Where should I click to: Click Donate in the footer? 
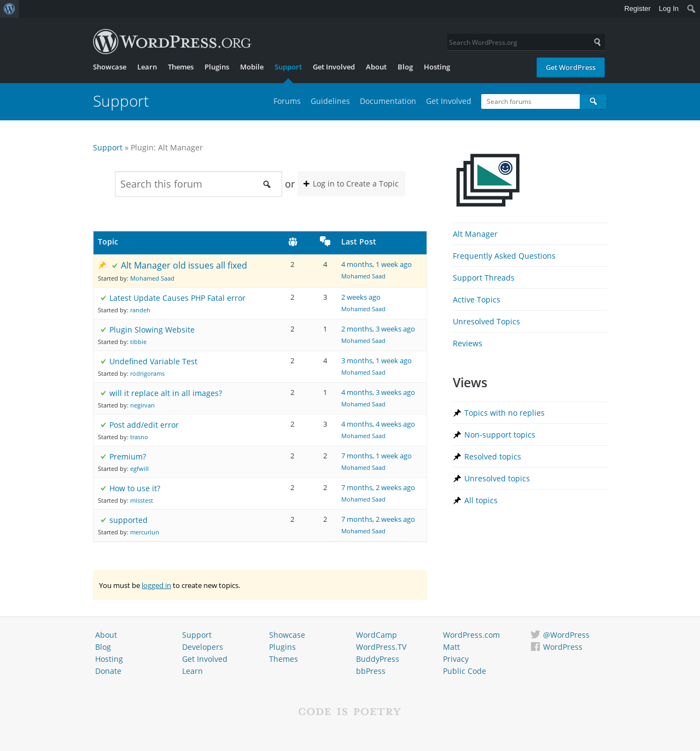point(108,671)
